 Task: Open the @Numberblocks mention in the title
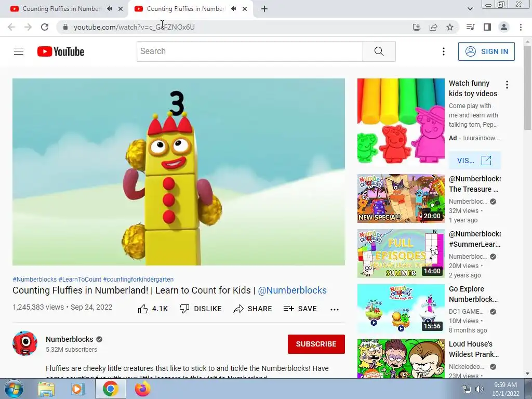(292, 290)
